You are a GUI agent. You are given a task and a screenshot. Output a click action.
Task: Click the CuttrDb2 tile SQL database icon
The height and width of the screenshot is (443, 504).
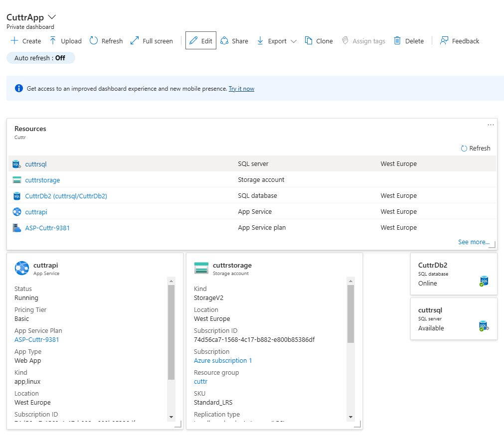[x=484, y=281]
